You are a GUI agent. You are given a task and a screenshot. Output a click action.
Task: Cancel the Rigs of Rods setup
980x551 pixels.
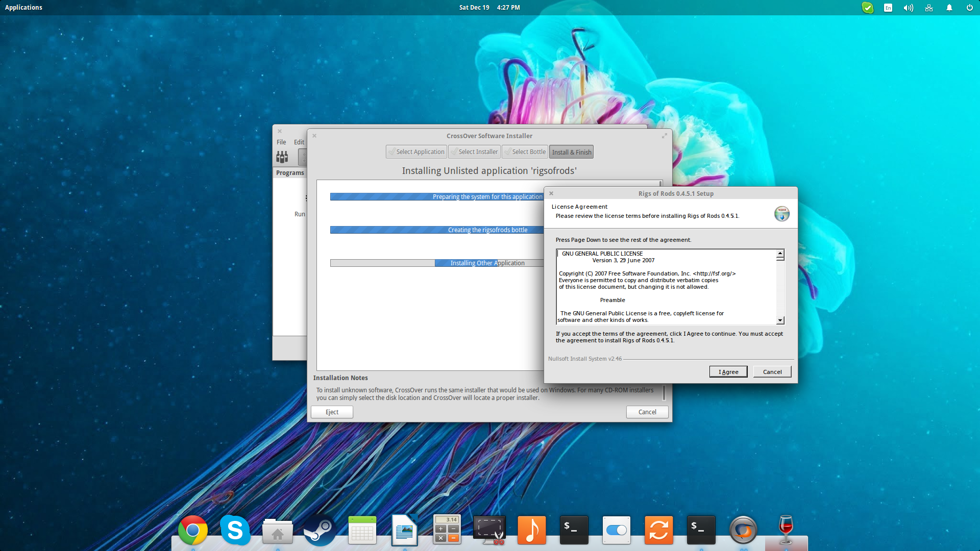(772, 372)
